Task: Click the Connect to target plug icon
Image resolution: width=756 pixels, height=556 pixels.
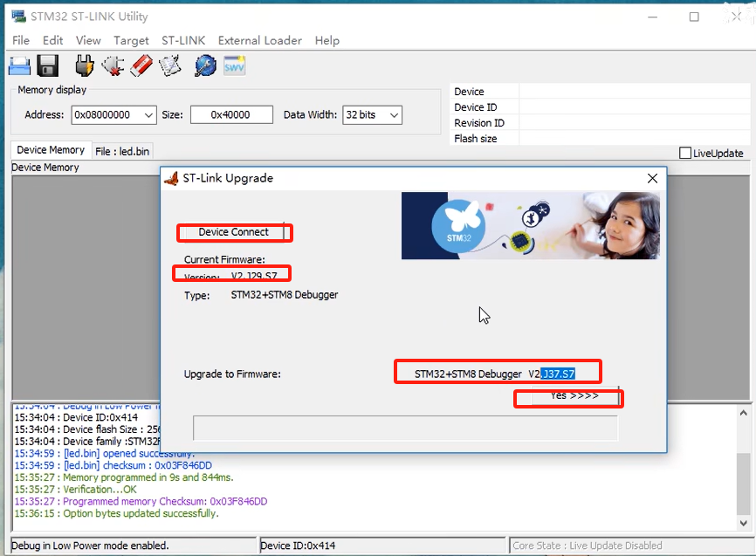Action: click(85, 65)
